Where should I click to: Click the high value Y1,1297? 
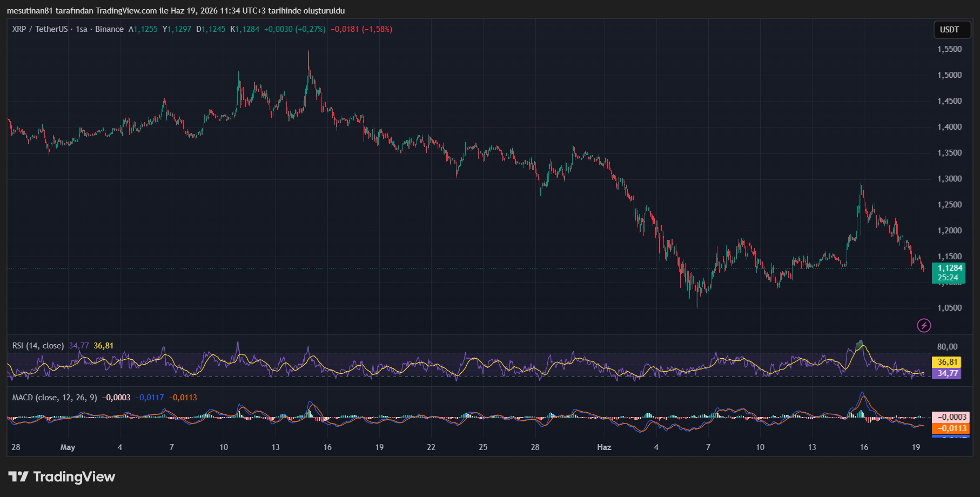(x=177, y=29)
